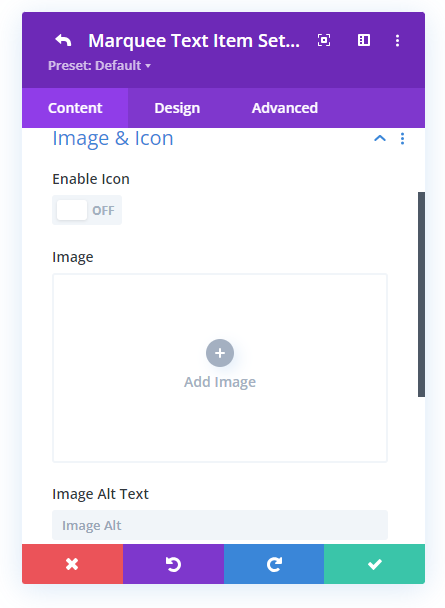The width and height of the screenshot is (445, 608).
Task: Open the header three-dot options menu
Action: [x=397, y=40]
